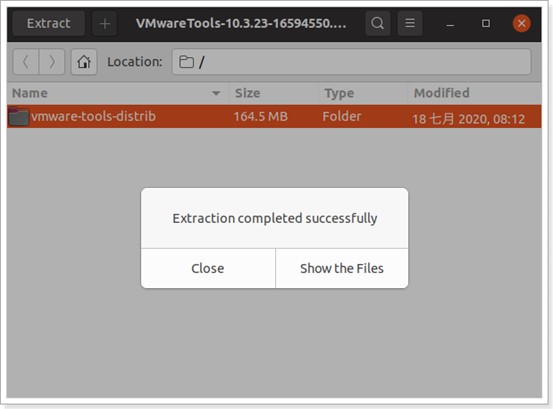
Task: Click the vmware-tools-distrib folder icon
Action: tap(19, 116)
